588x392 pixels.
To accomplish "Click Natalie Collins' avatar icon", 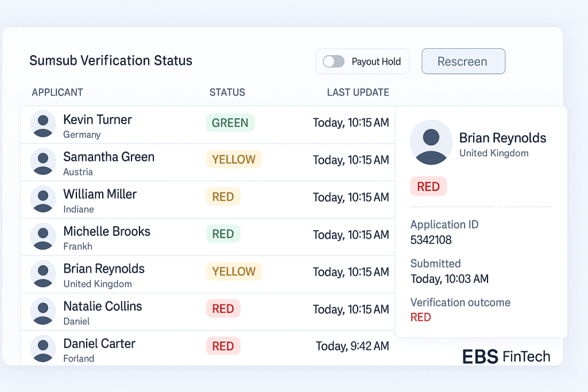I will coord(43,311).
